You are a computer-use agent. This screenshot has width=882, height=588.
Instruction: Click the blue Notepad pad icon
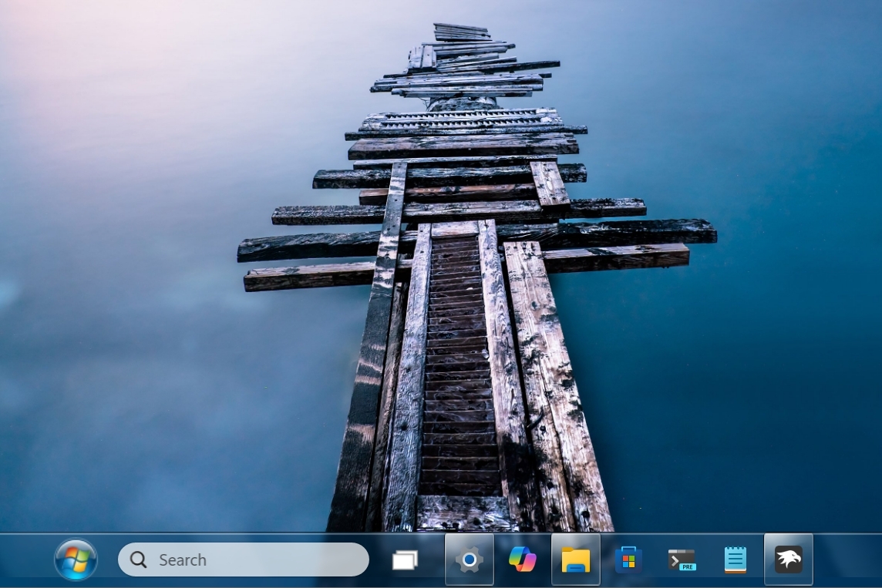point(735,559)
